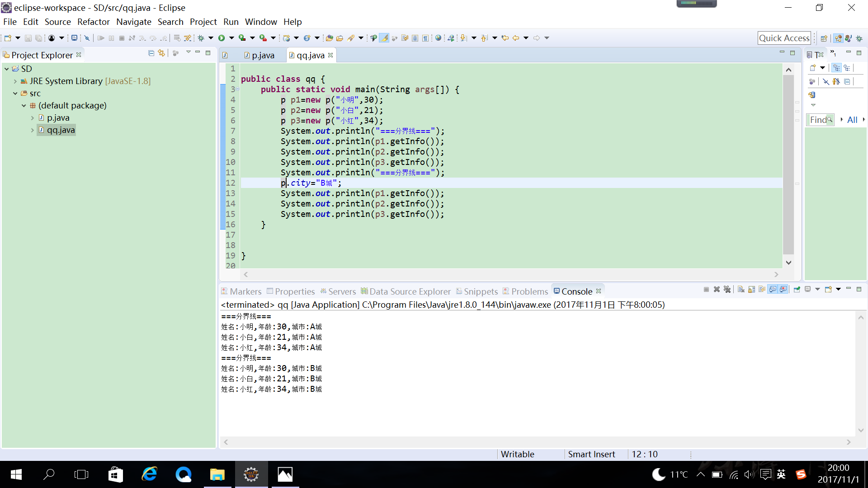This screenshot has height=488, width=868.
Task: Click the Save All toolbar icon
Action: tap(39, 38)
